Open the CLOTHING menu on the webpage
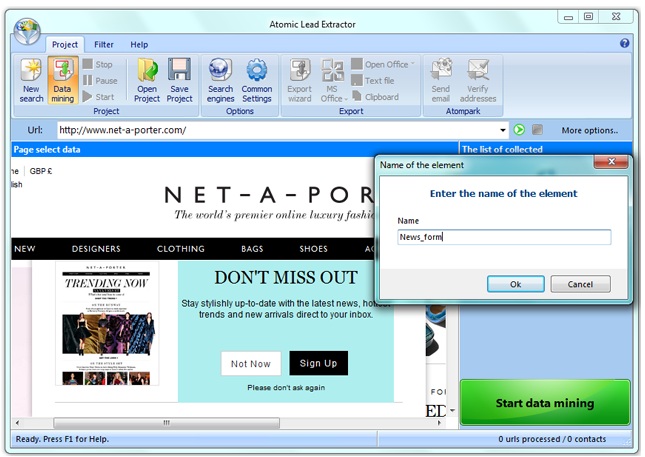The image size is (645, 457). pos(181,249)
